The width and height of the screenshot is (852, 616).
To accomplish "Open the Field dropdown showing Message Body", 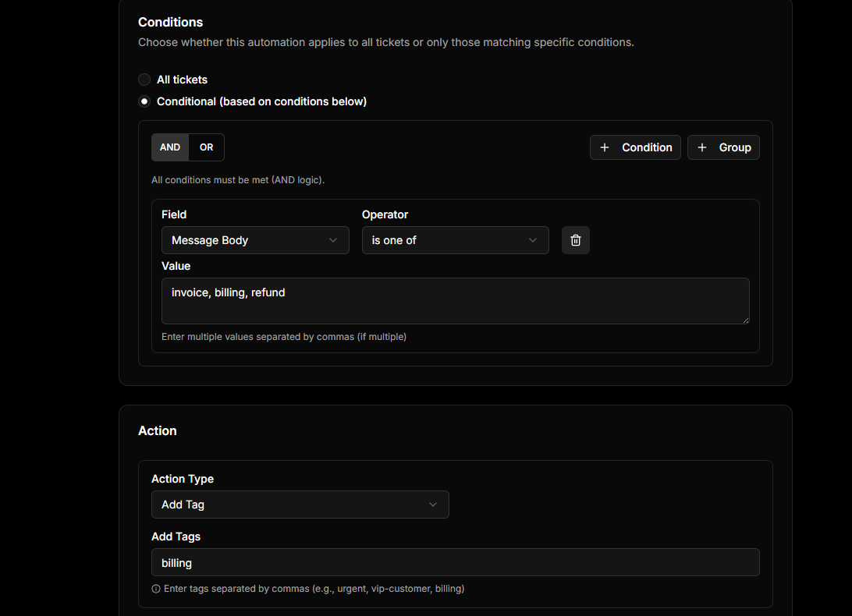I will point(255,240).
